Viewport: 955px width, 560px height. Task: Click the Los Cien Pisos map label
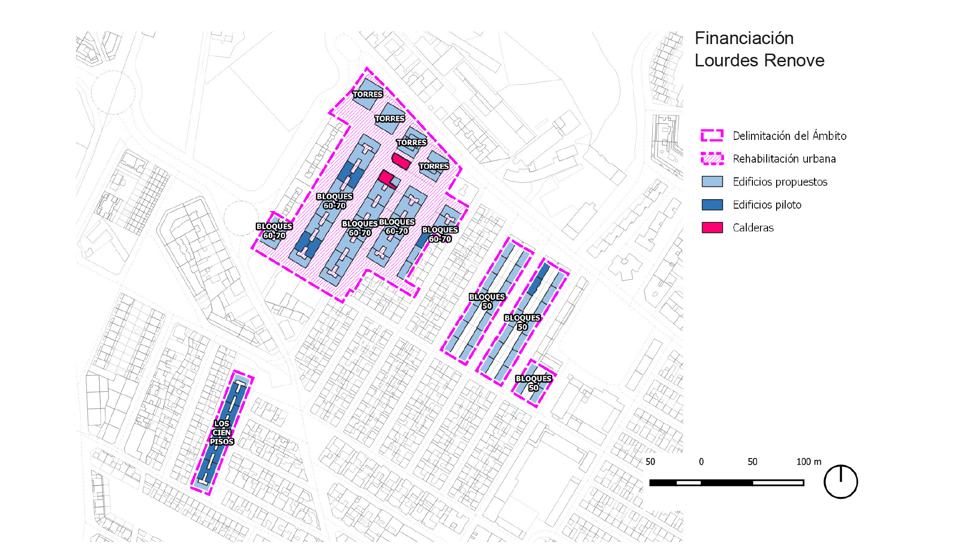pos(222,432)
